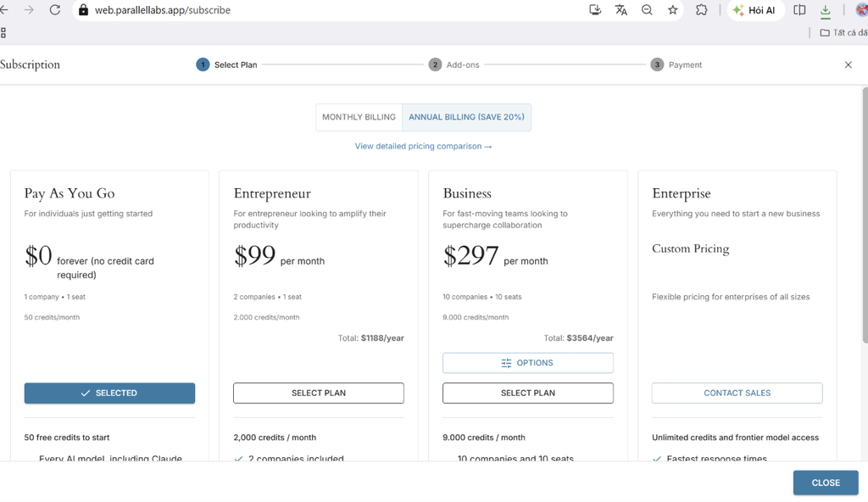Viewport: 868px width, 502px height.
Task: Open Options for Business plan
Action: [528, 363]
